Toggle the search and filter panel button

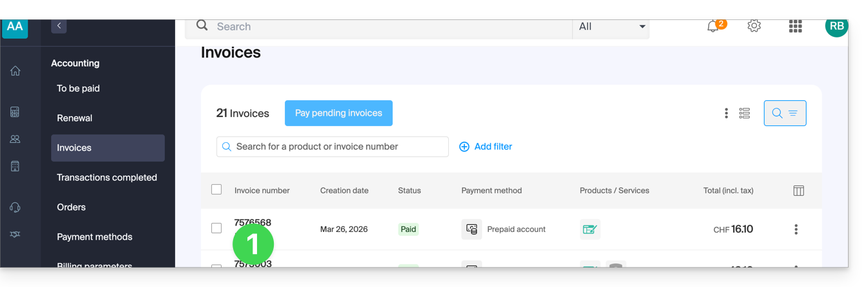tap(785, 113)
